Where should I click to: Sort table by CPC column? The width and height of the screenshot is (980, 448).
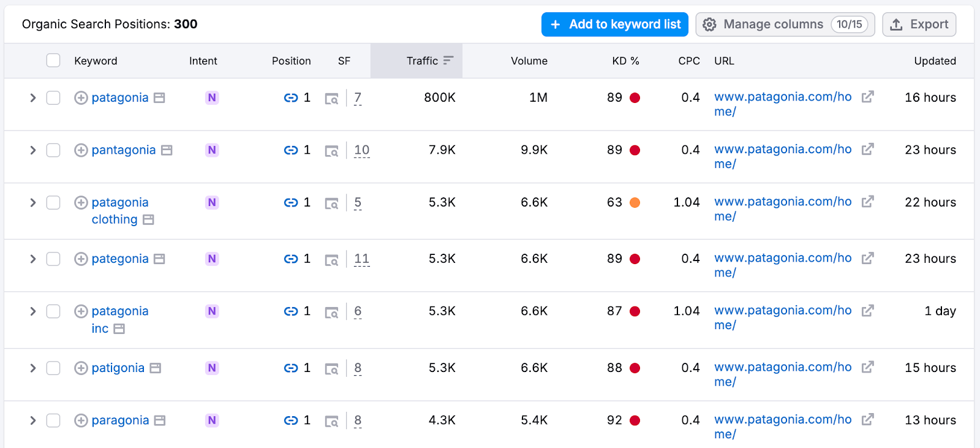click(689, 61)
